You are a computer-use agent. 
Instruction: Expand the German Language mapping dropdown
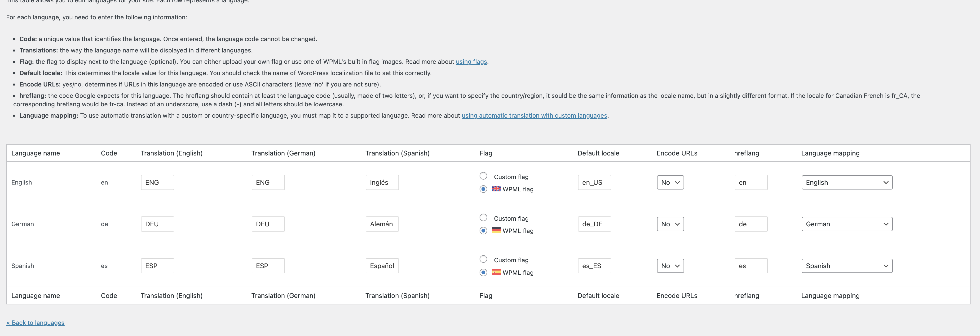pyautogui.click(x=847, y=224)
